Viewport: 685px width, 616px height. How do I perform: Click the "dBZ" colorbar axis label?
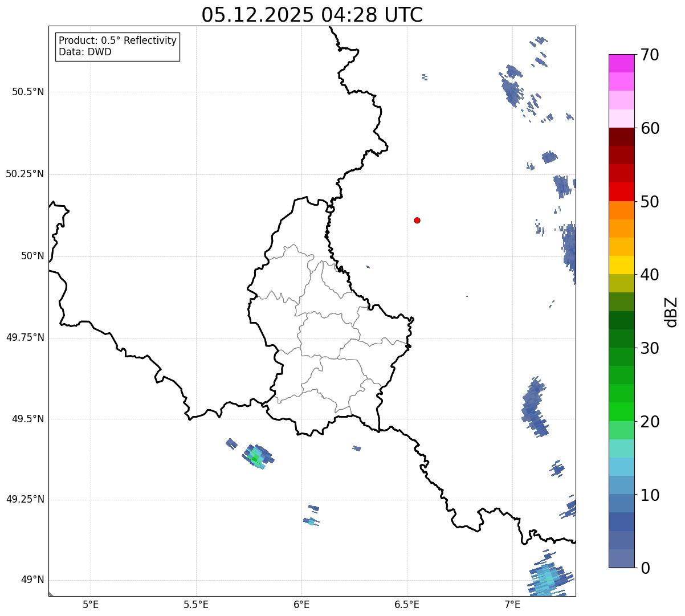[672, 311]
